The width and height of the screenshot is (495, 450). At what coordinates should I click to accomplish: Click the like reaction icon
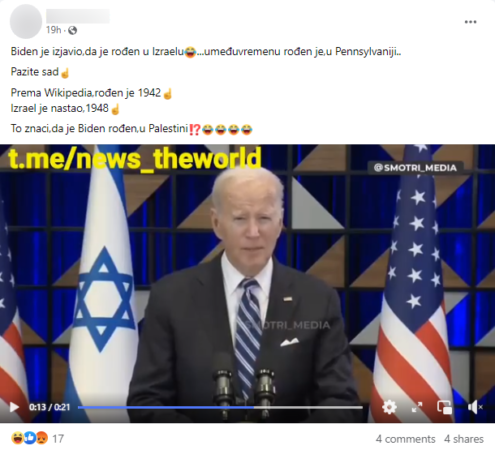pyautogui.click(x=30, y=438)
